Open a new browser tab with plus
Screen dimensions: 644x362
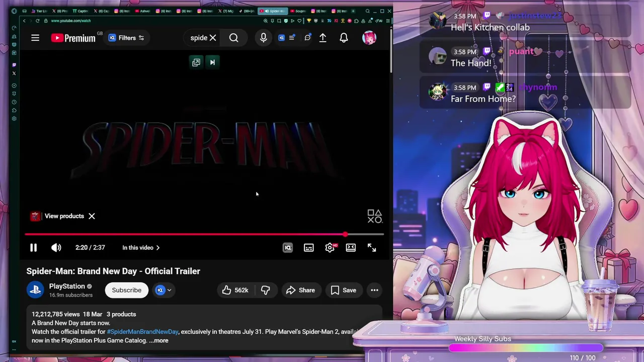(x=353, y=11)
